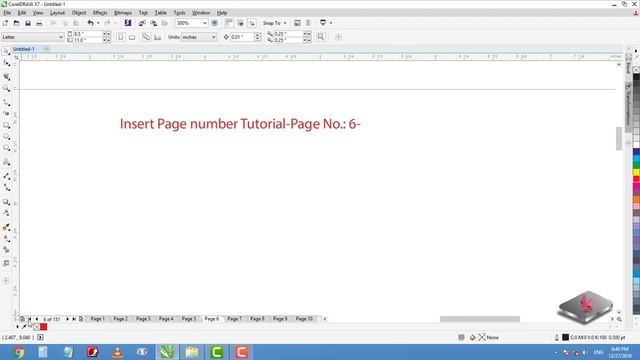Select landscape page orientation
Viewport: 640px width, 360px height.
[x=132, y=37]
